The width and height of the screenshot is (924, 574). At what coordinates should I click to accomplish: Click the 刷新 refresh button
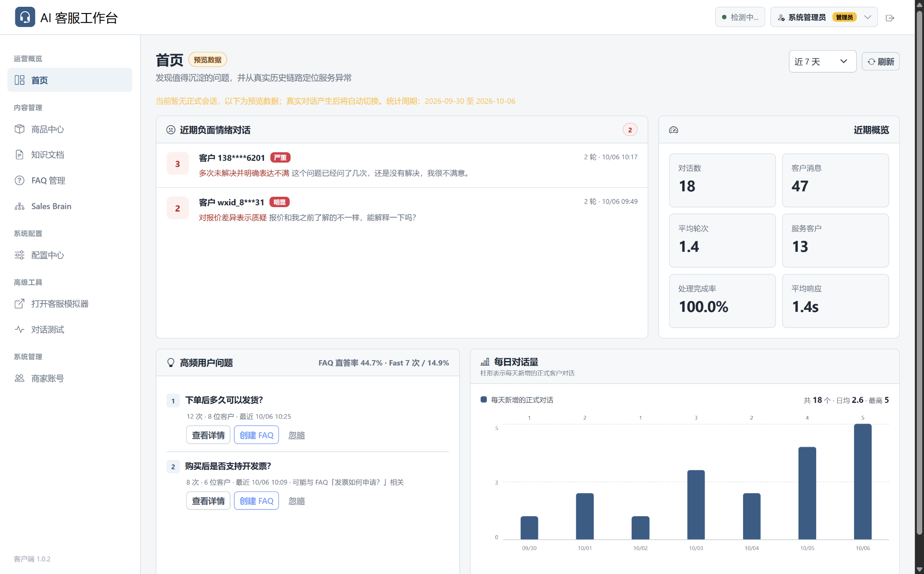[880, 61]
